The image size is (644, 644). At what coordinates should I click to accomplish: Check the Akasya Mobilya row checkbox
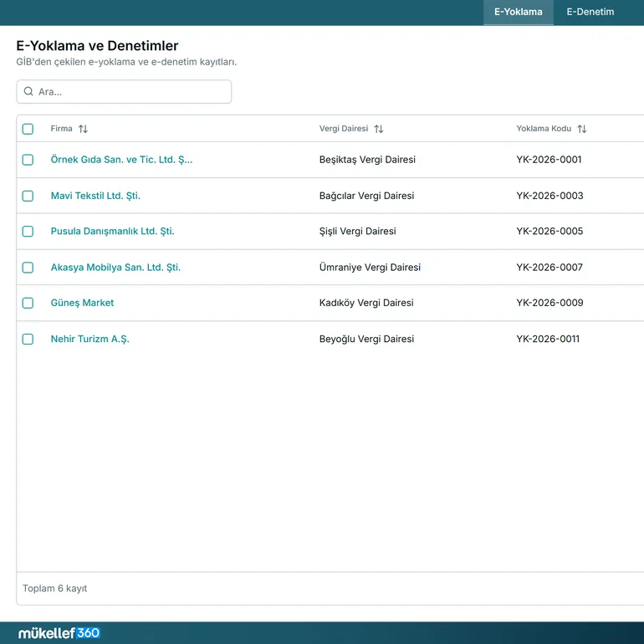tap(28, 268)
